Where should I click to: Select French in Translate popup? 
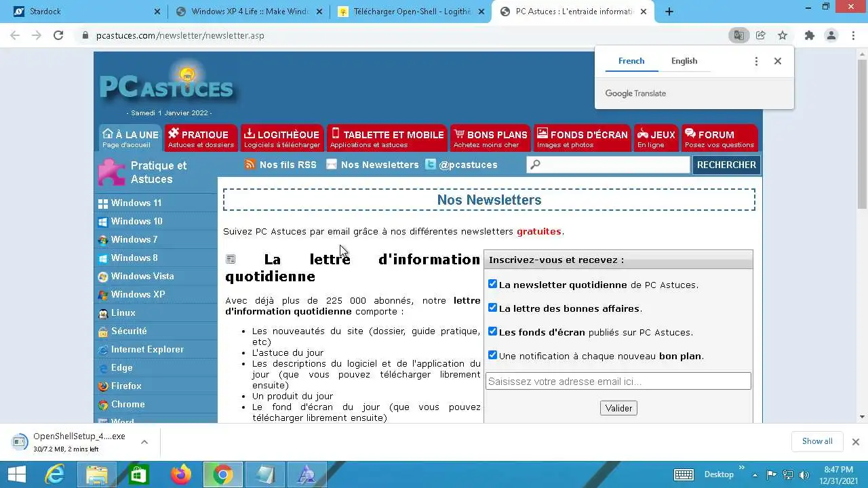tap(631, 61)
